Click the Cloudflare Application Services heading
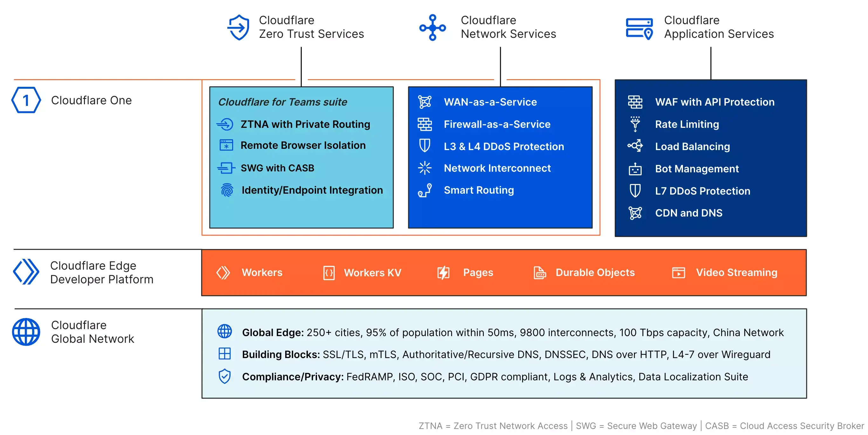Image resolution: width=868 pixels, height=435 pixels. [719, 27]
